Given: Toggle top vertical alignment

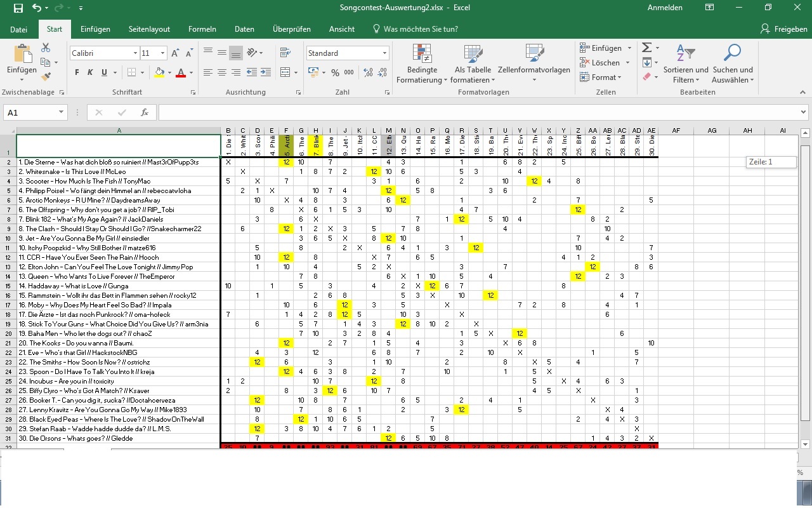Looking at the screenshot, I should point(208,53).
